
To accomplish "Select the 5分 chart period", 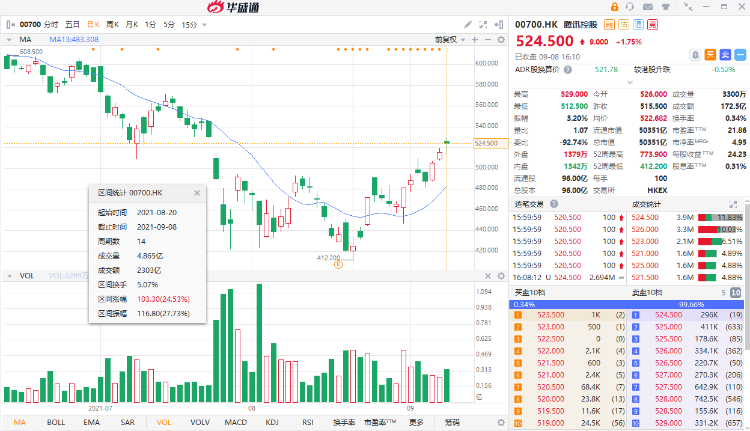I will click(169, 24).
